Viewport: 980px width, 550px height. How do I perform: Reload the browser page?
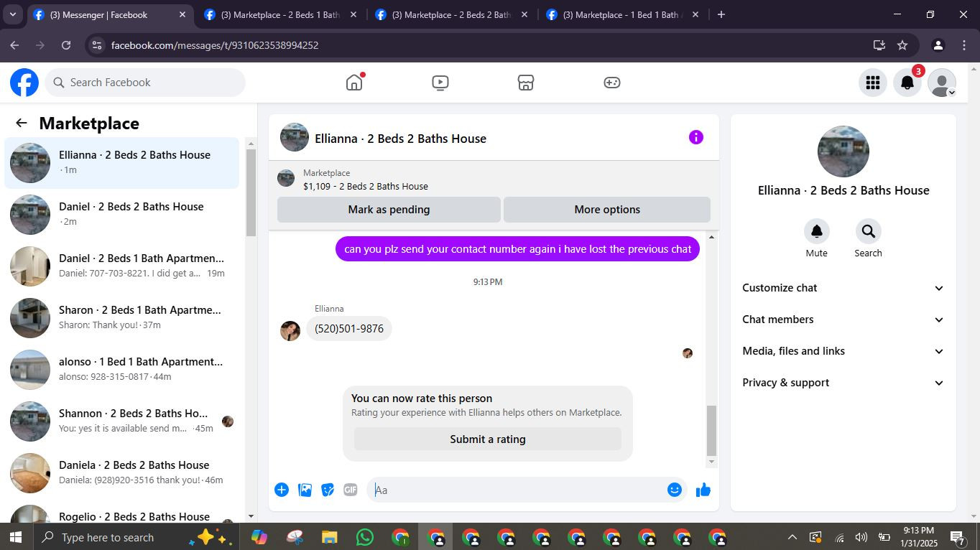(66, 45)
